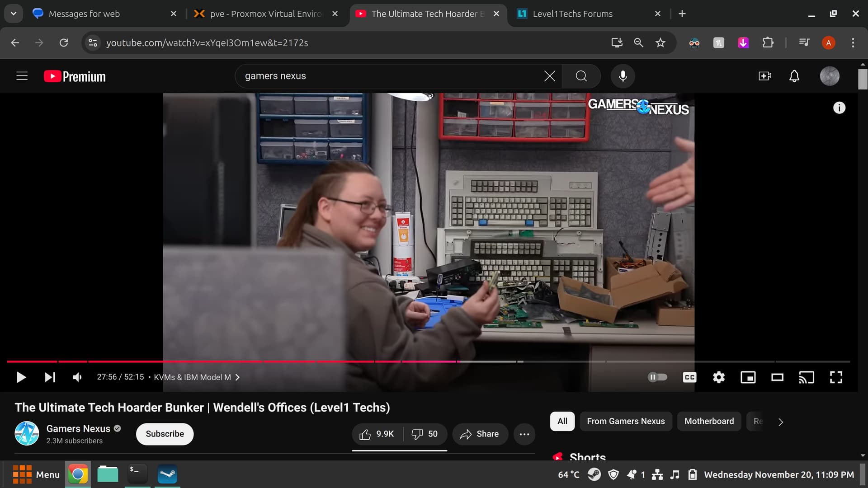The width and height of the screenshot is (868, 488).
Task: Toggle closed captions on video
Action: pos(689,377)
